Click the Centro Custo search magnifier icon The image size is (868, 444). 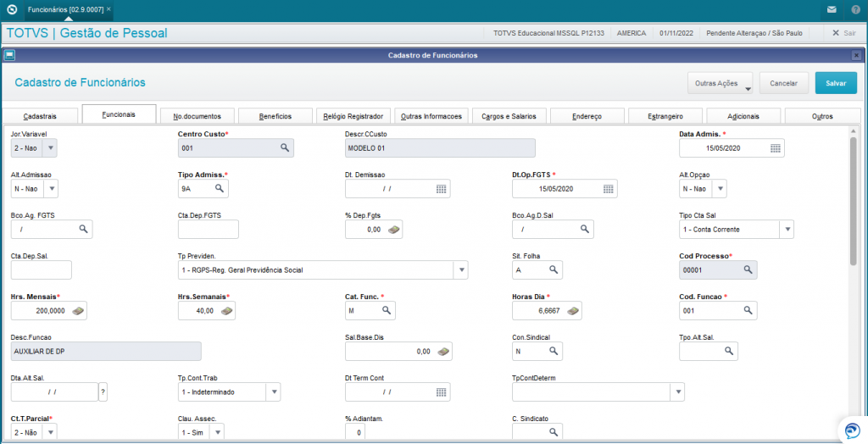284,147
